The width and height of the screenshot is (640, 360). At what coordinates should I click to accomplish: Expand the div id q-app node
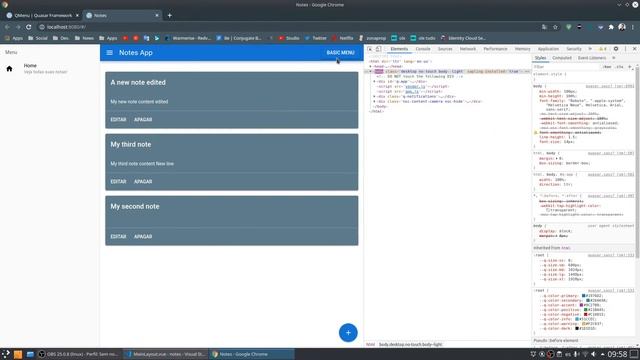click(374, 82)
